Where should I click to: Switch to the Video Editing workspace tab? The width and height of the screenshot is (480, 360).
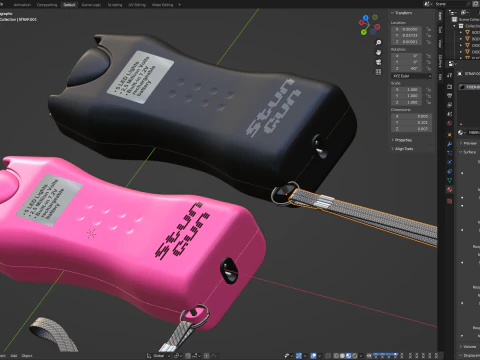(162, 5)
